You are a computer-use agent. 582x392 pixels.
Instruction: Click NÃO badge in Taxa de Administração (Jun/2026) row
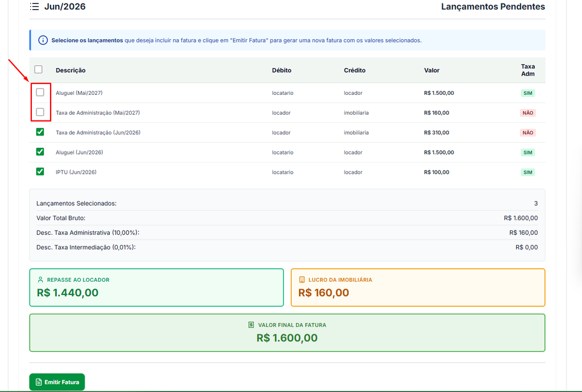[528, 133]
